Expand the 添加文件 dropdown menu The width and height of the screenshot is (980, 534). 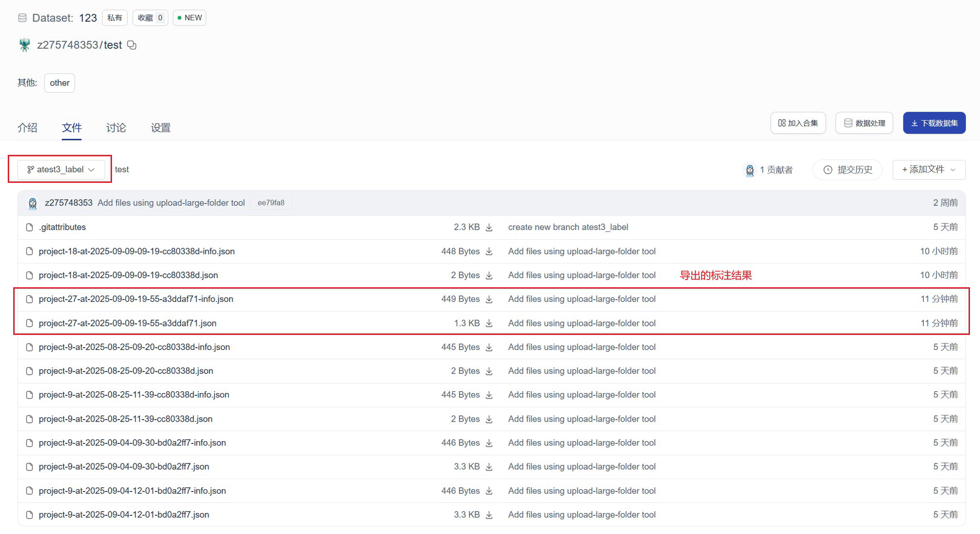[x=929, y=170]
